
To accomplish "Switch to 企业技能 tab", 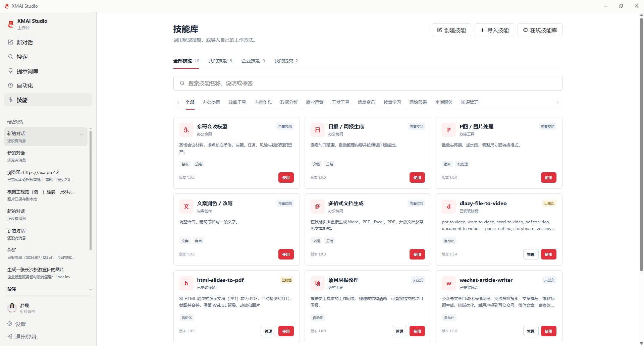I will click(x=253, y=61).
